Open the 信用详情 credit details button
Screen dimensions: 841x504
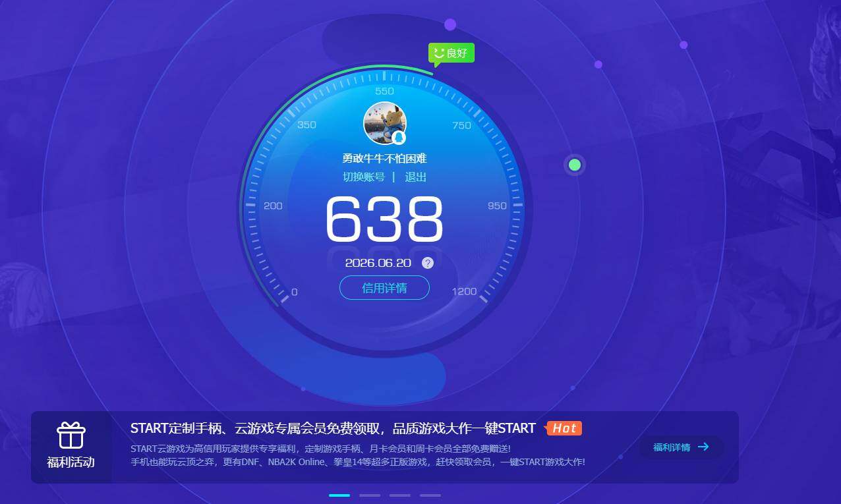(384, 288)
